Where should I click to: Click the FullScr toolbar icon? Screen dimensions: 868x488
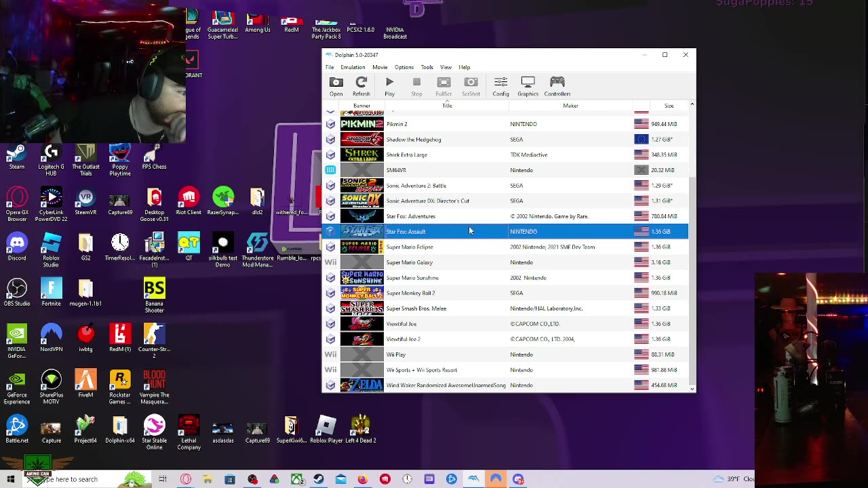coord(443,86)
